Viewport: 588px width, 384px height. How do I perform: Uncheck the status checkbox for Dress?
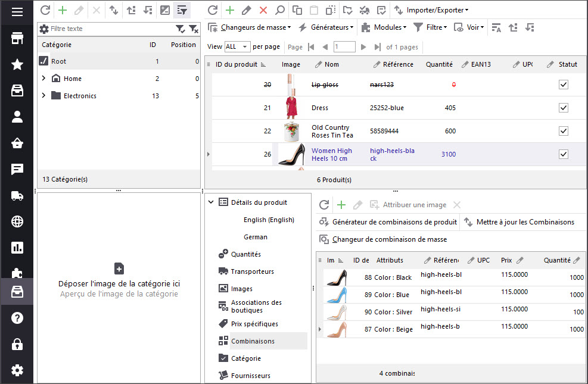tap(564, 108)
